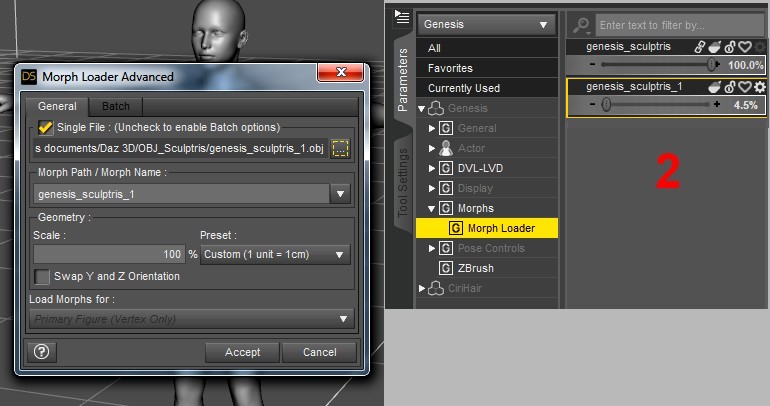The width and height of the screenshot is (770, 406).
Task: Favorite genesis_sculptris_1 with the heart icon
Action: click(745, 87)
